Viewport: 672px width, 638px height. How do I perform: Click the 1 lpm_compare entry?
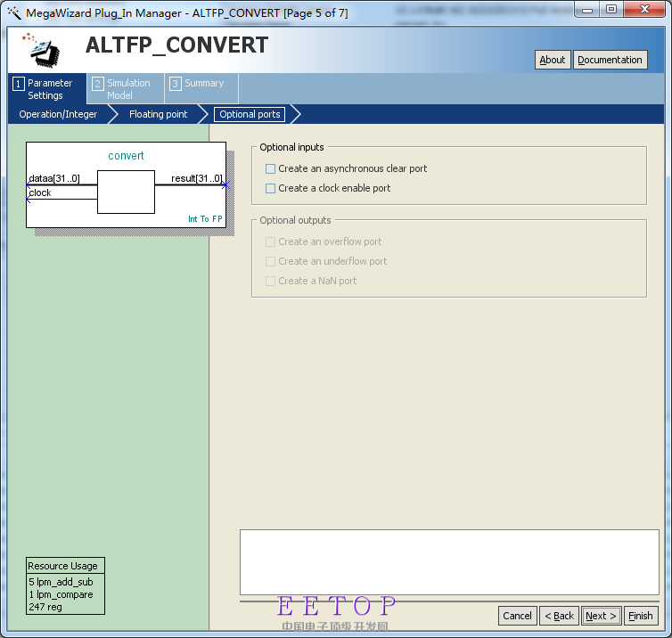[61, 594]
